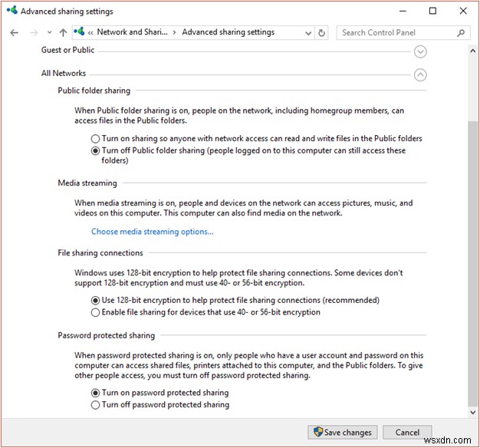Click the vertical scrollbar thumb
Viewport: 480px width, 448px height.
click(472, 263)
